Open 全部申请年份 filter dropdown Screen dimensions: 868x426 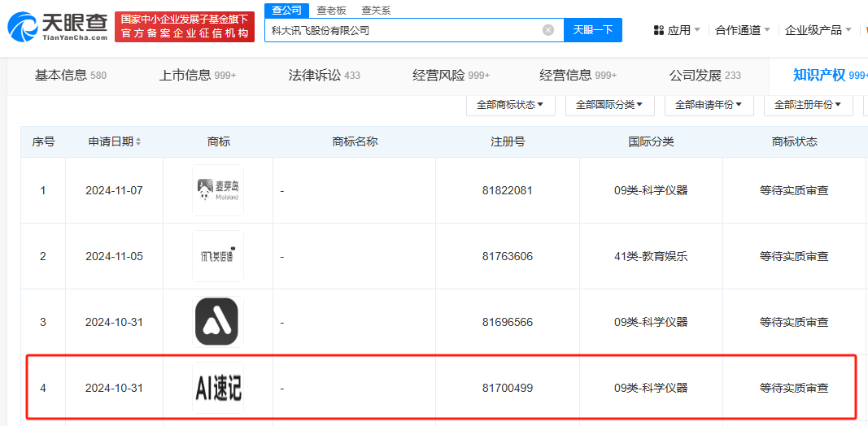709,105
